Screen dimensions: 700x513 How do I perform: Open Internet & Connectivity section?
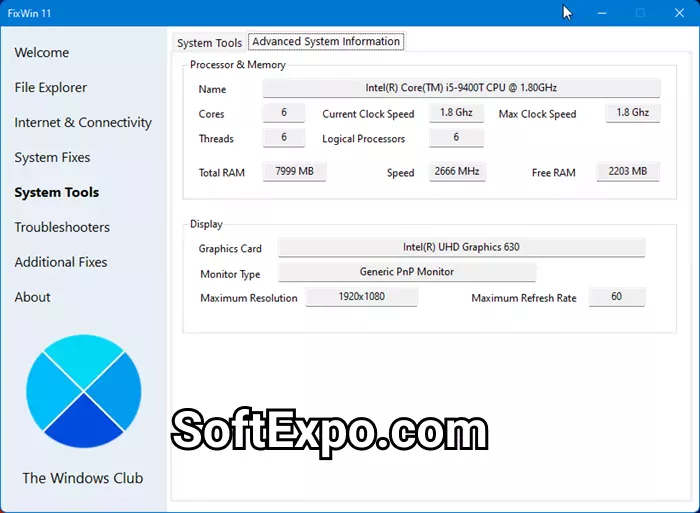tap(83, 122)
